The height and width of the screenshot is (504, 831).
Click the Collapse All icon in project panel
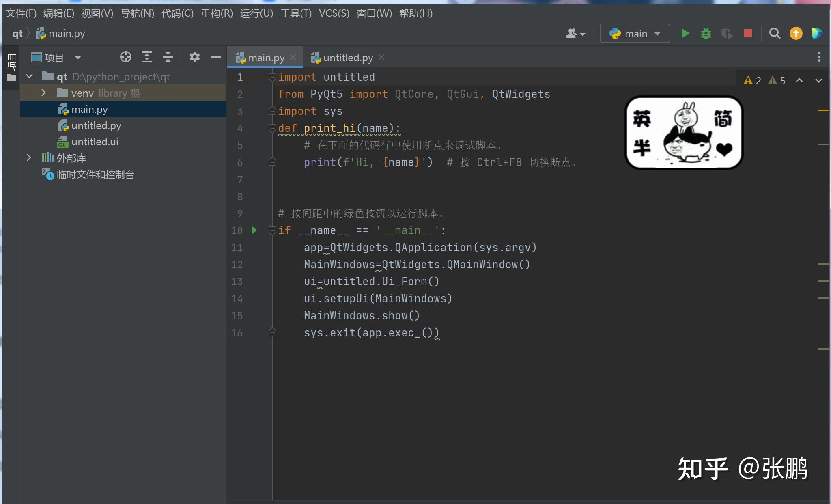(168, 57)
